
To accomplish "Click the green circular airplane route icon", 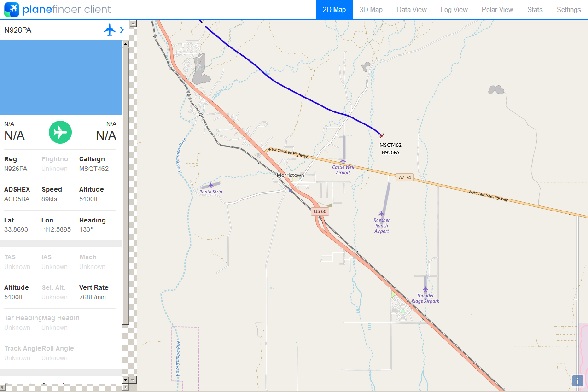I will coord(60,132).
